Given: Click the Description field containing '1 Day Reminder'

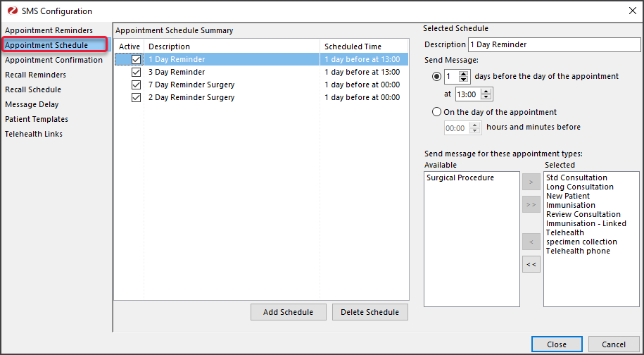Looking at the screenshot, I should click(x=555, y=45).
